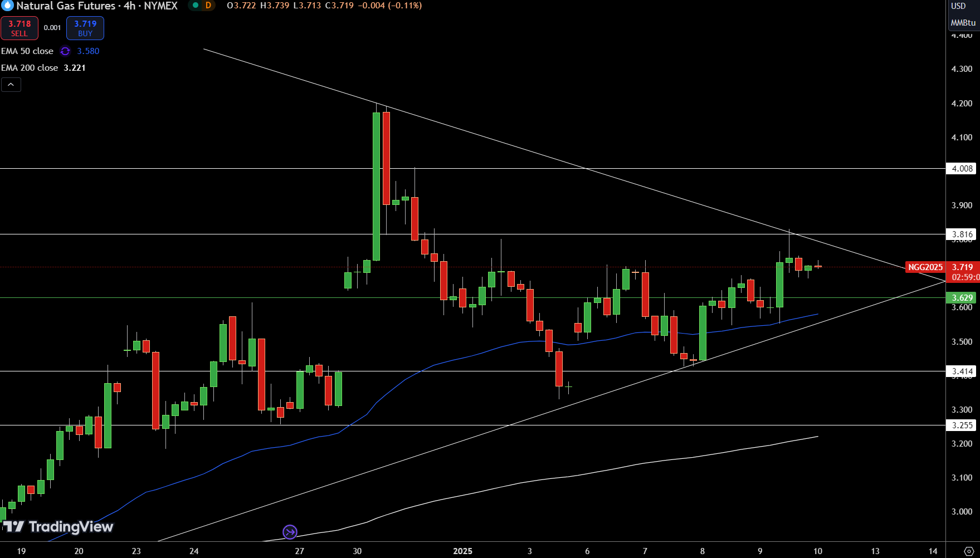Image resolution: width=980 pixels, height=558 pixels.
Task: Select the 3.414 horizontal line price label
Action: 962,371
